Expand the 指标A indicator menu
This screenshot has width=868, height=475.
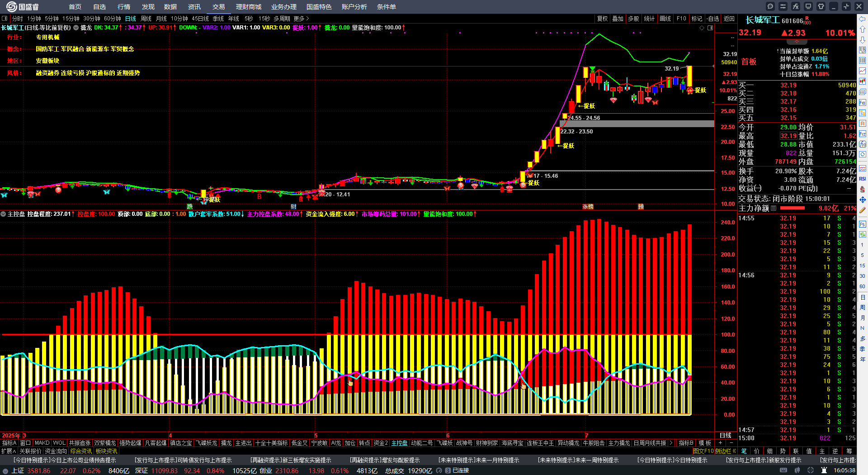(9, 443)
